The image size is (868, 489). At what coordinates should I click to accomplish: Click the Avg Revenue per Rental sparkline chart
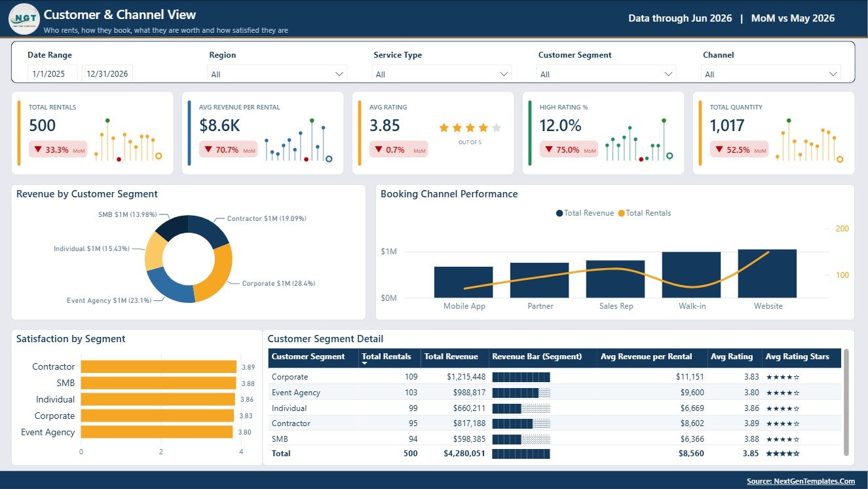pos(298,140)
